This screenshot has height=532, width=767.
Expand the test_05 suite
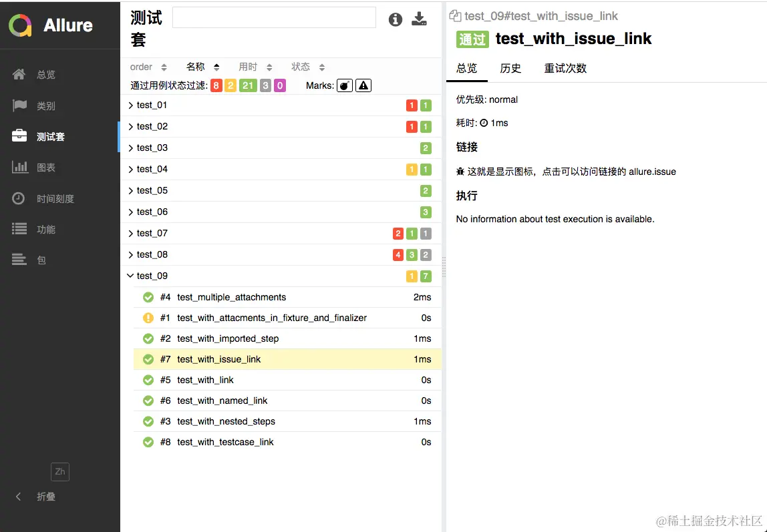tap(281, 190)
